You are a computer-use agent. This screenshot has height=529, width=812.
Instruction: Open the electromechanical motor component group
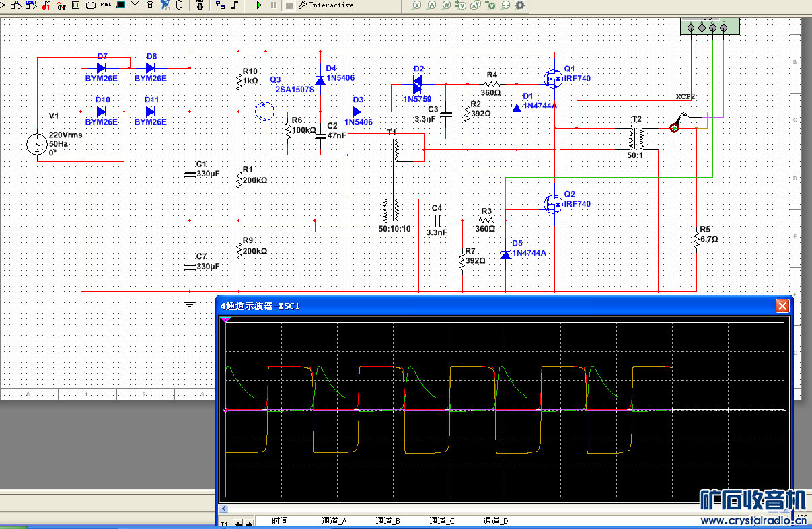(149, 5)
